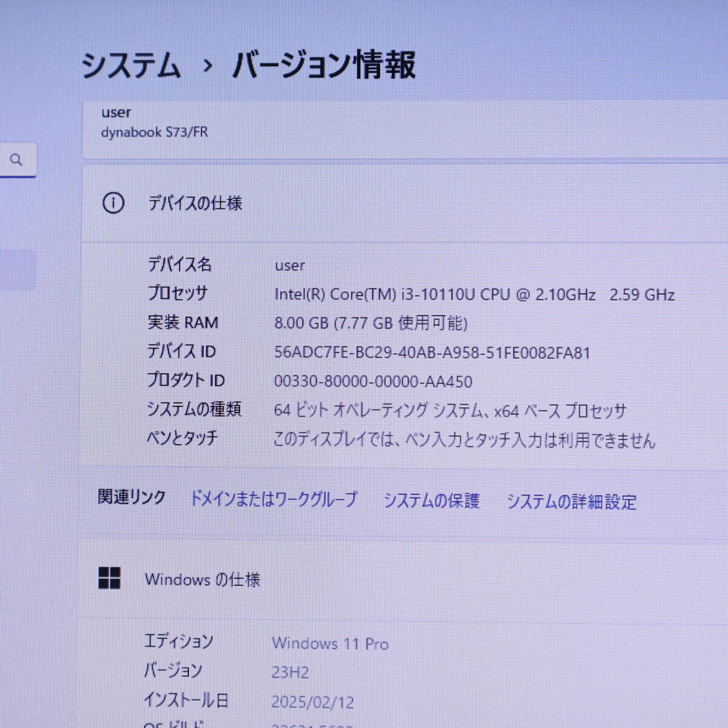728x728 pixels.
Task: Click the デバイス ID label
Action: click(181, 351)
